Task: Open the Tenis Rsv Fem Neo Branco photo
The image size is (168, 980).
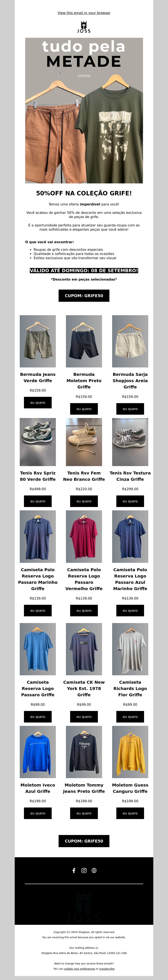Action: click(84, 442)
